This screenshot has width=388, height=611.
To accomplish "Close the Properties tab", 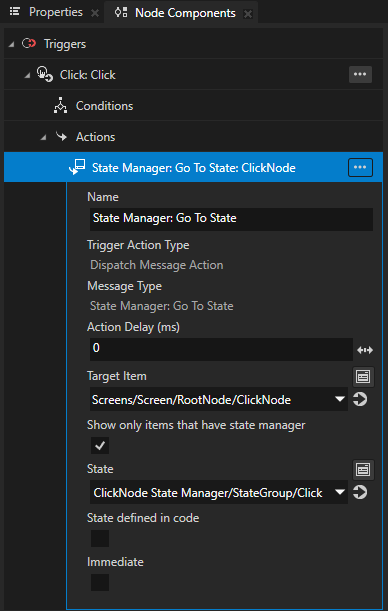I will [x=95, y=13].
